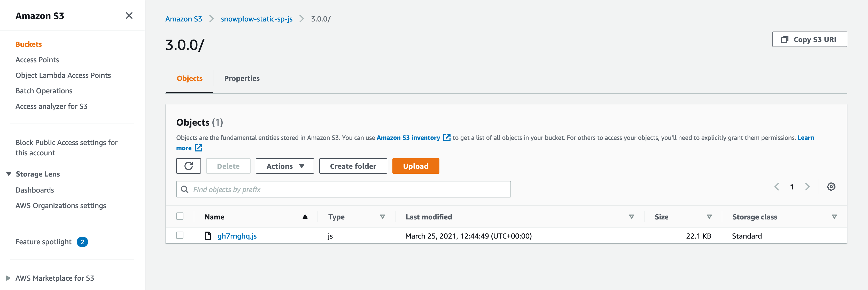Click the refresh objects icon button
This screenshot has width=868, height=290.
(188, 166)
